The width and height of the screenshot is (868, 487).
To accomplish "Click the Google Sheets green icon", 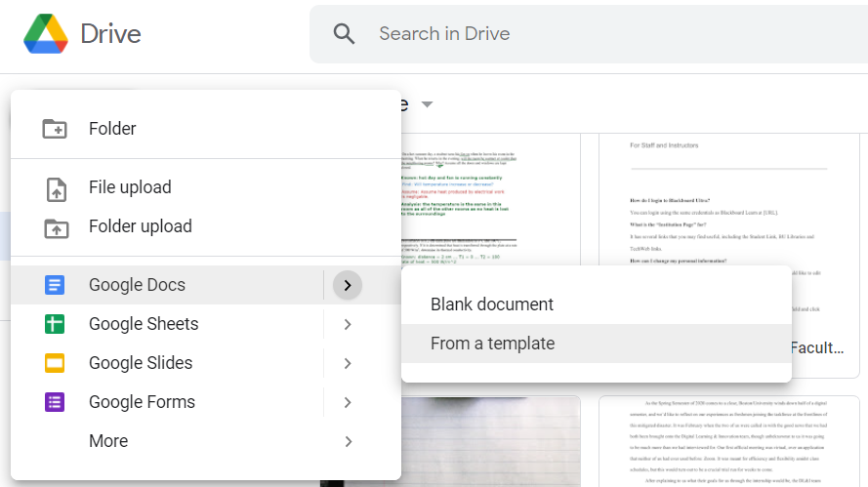I will click(x=55, y=324).
